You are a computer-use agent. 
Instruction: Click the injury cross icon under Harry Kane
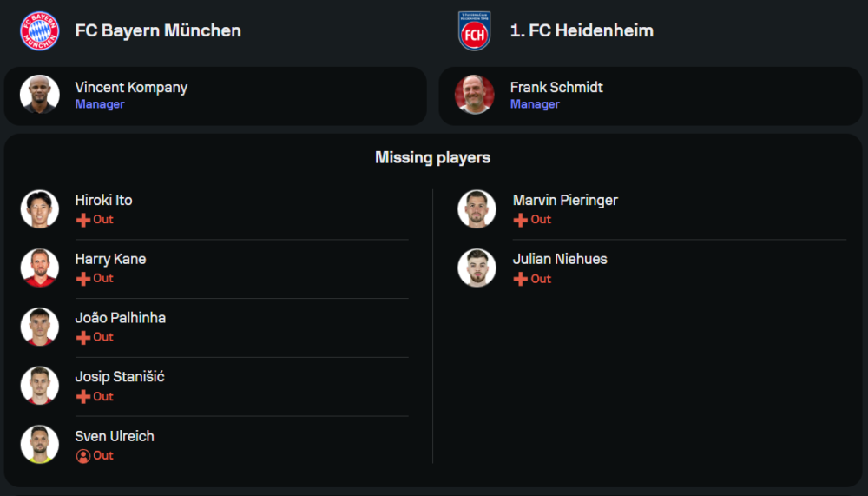point(83,279)
